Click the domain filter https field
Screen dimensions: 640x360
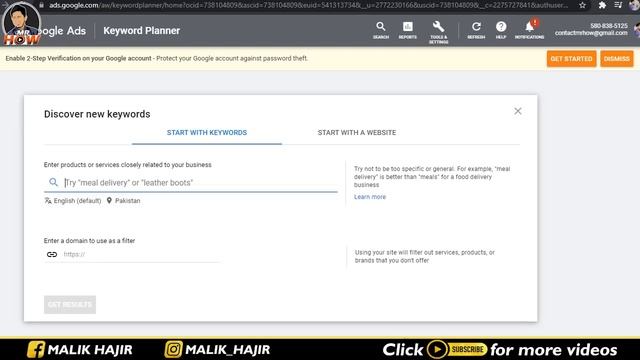pos(142,254)
